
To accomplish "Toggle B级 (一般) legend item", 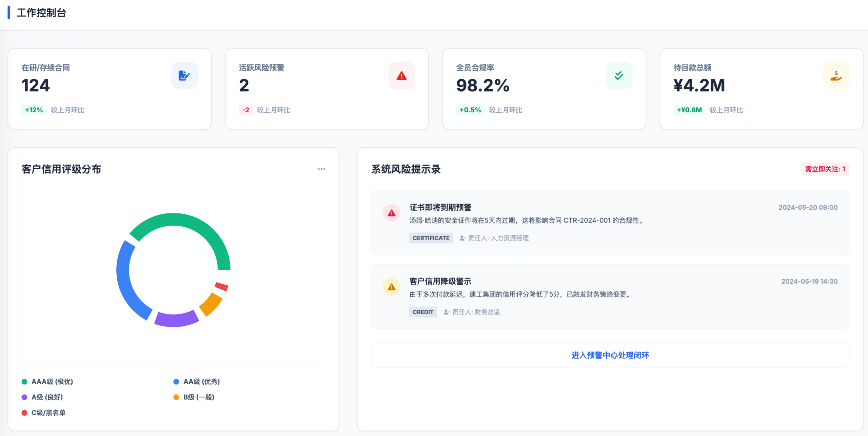I will pos(194,397).
